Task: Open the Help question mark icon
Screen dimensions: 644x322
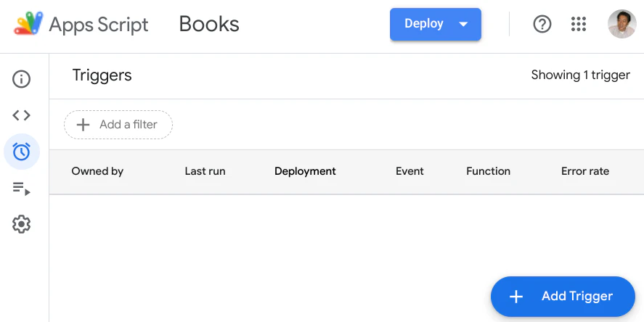Action: (542, 24)
